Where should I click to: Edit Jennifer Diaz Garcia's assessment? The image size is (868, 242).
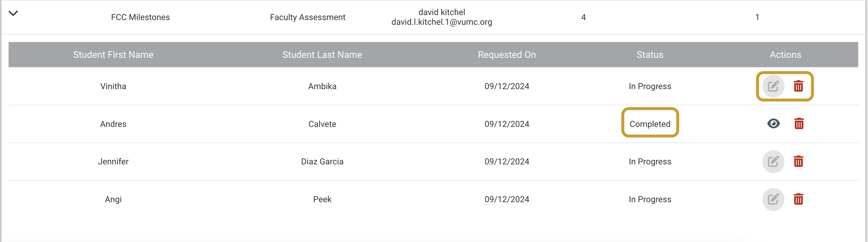point(773,161)
